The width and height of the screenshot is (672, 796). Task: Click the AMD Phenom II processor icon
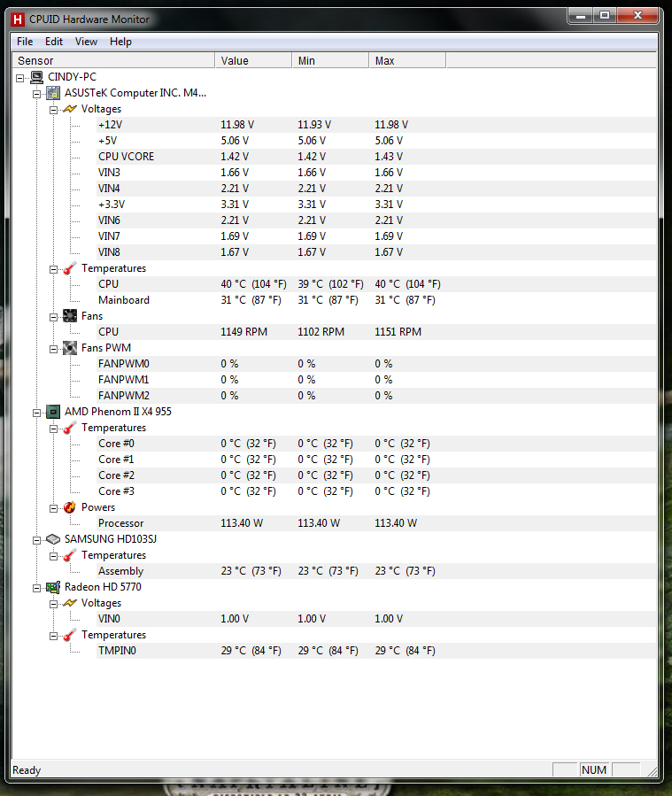pyautogui.click(x=53, y=412)
